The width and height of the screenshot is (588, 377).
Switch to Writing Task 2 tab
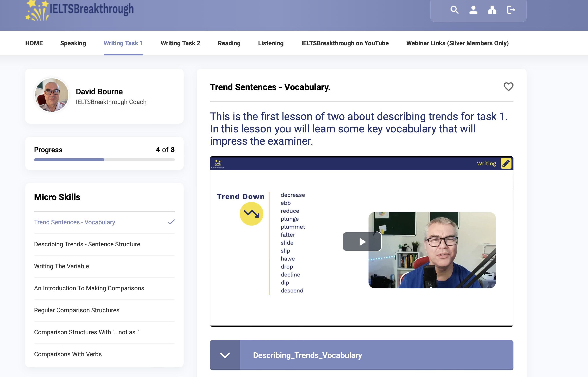coord(180,43)
